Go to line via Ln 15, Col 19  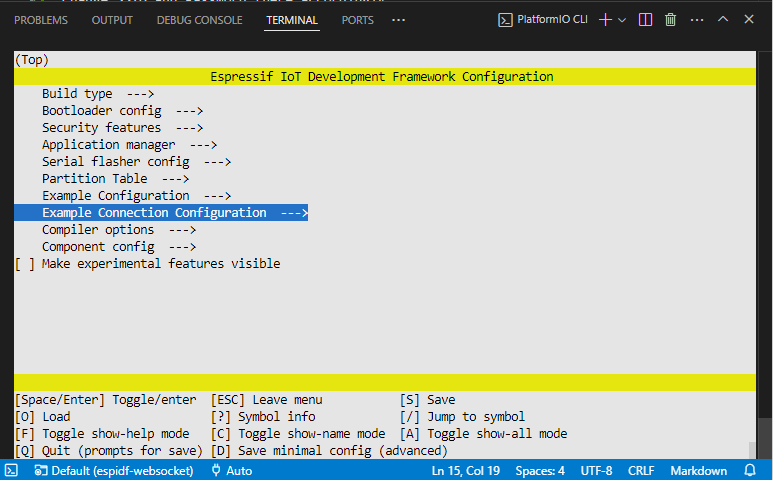pos(466,471)
